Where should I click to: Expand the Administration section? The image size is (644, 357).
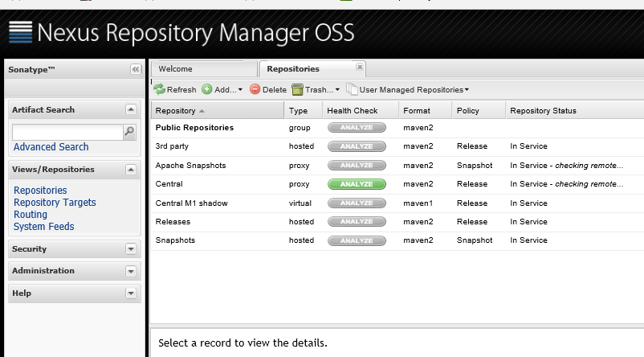click(131, 271)
